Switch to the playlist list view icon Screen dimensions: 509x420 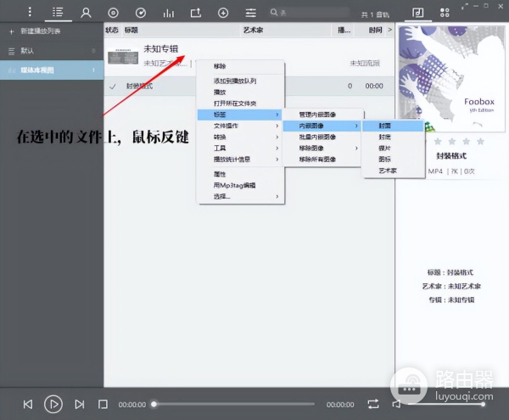pos(58,13)
